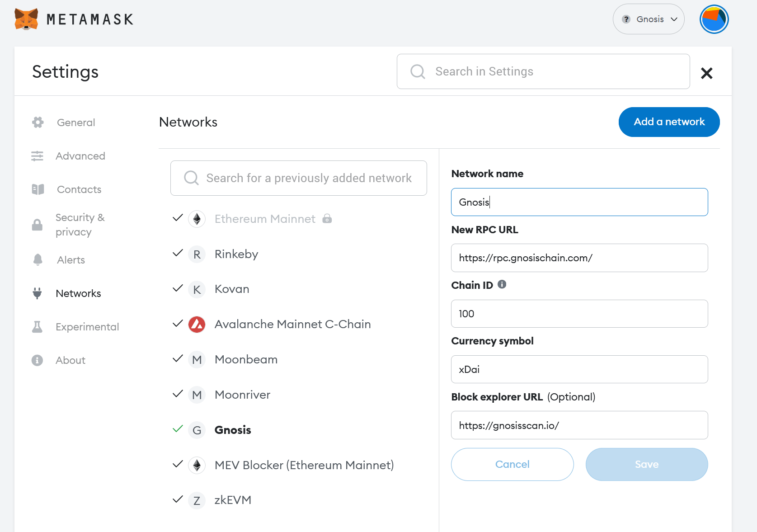
Task: Click the Avalanche network red logo
Action: tap(197, 325)
